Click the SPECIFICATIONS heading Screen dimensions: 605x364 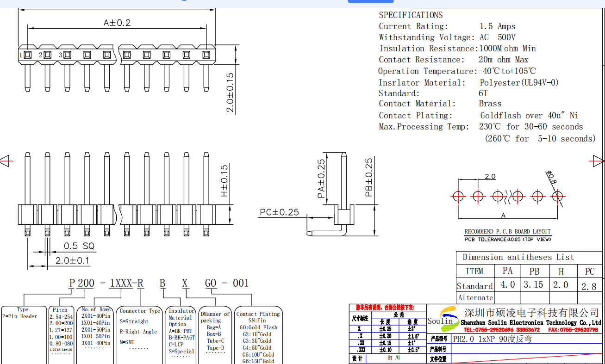[x=411, y=15]
